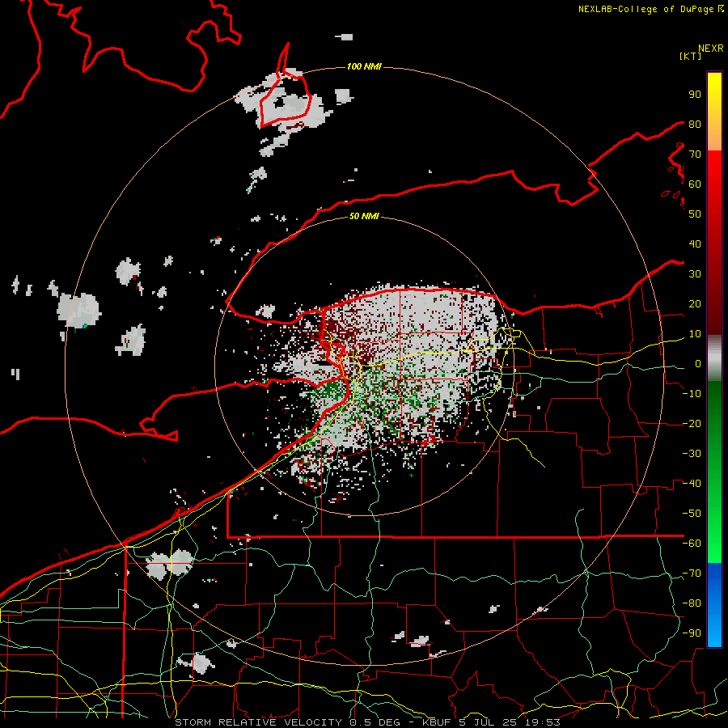Image resolution: width=728 pixels, height=728 pixels.
Task: Click the -70 scale value
Action: (x=692, y=573)
